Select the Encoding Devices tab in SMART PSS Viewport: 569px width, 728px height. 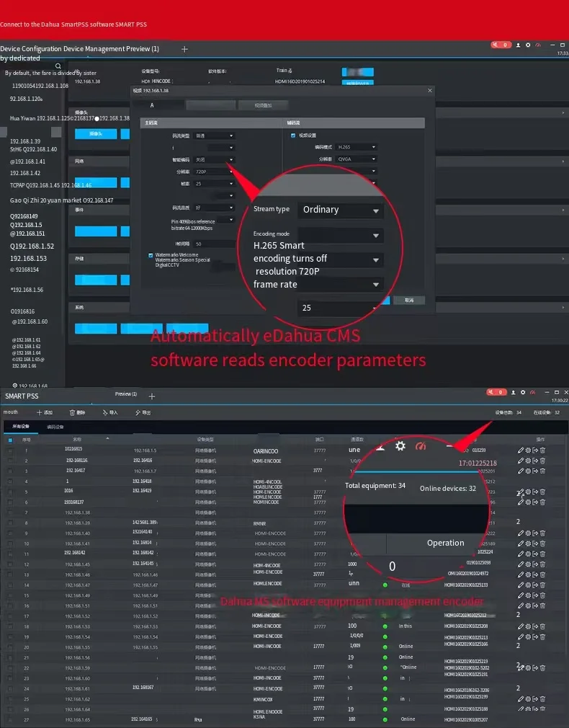[x=55, y=427]
